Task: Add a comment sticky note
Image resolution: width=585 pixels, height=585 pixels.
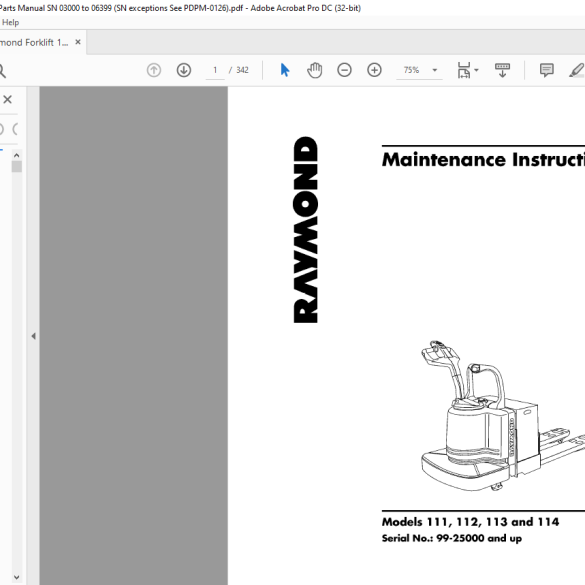Action: (547, 70)
